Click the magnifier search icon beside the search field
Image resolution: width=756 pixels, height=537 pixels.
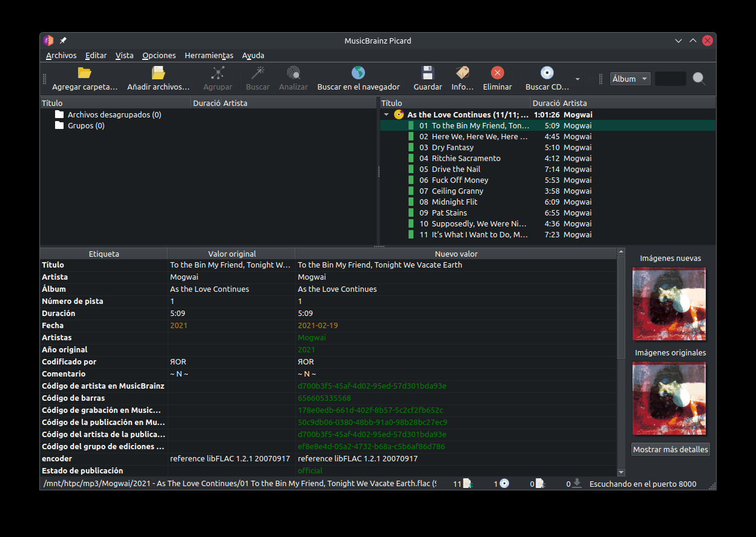(699, 79)
